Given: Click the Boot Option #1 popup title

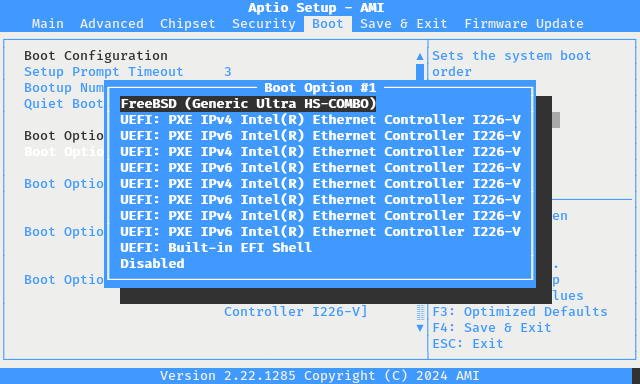Looking at the screenshot, I should [320, 88].
